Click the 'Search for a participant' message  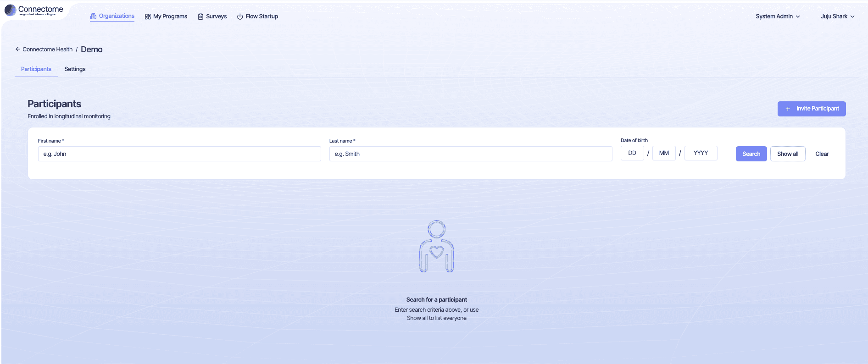tap(436, 300)
